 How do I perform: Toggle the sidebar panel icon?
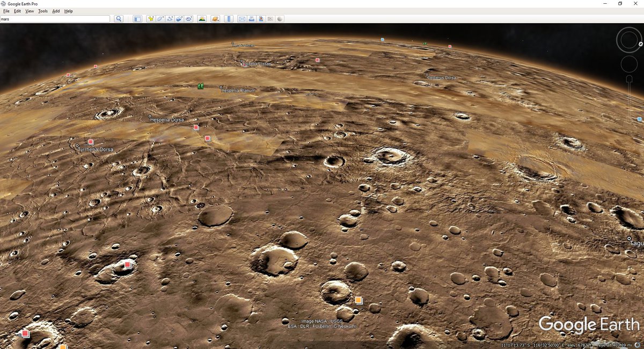pos(137,19)
